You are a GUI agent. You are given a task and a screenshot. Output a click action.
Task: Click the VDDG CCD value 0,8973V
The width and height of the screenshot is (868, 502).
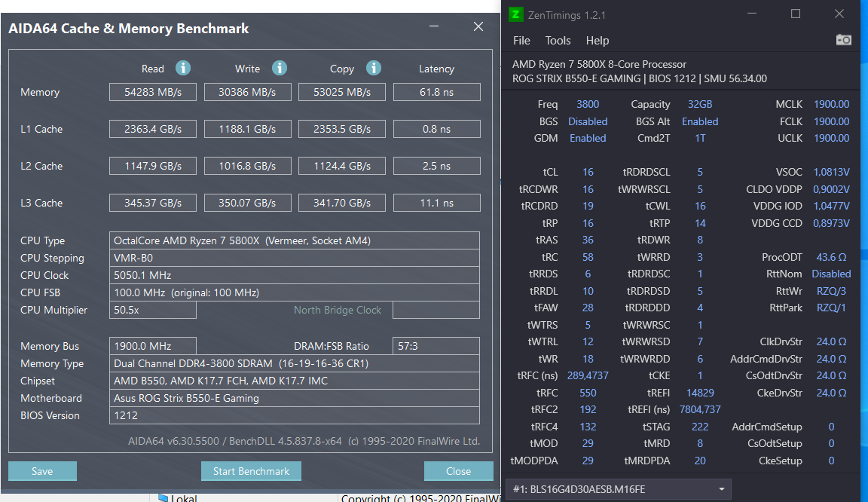(831, 223)
